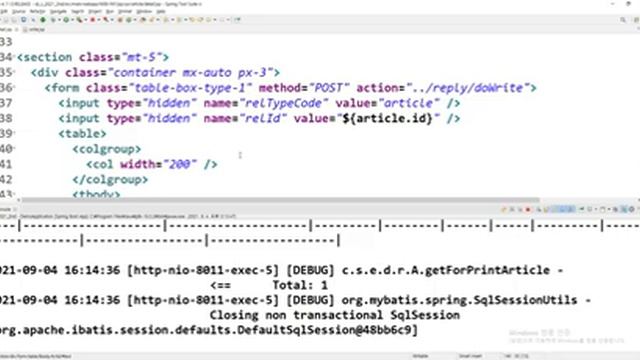Click DefaultSqlSession@48bb6c9 console text
The width and height of the screenshot is (640, 360).
click(x=326, y=330)
